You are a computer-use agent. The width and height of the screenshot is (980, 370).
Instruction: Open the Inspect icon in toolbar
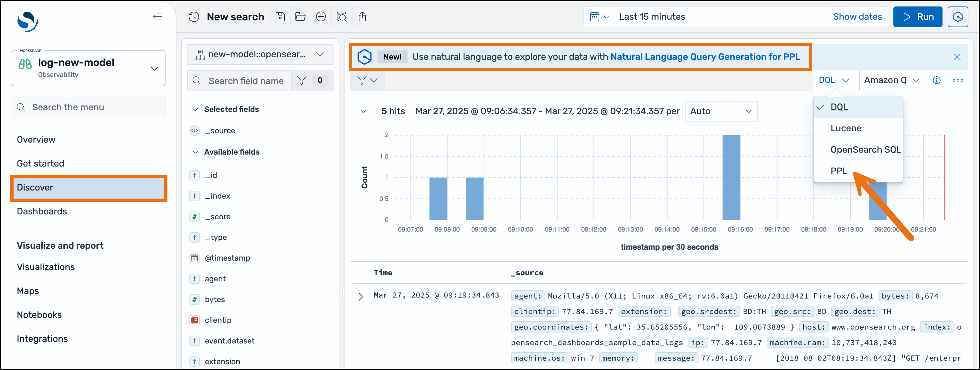pos(342,17)
